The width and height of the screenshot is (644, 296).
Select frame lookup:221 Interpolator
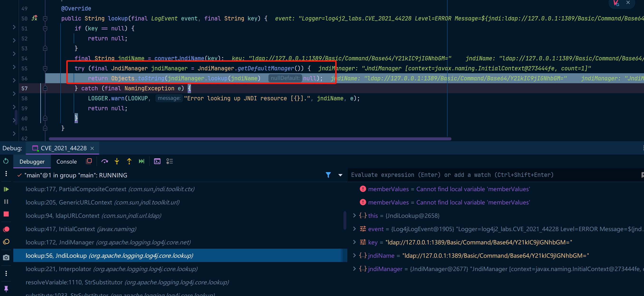pyautogui.click(x=180, y=269)
